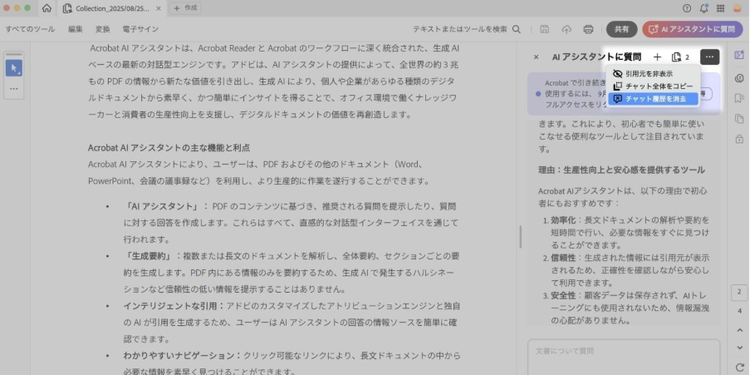Open the comments icon in right rail
This screenshot has width=750, height=375.
pyautogui.click(x=739, y=78)
